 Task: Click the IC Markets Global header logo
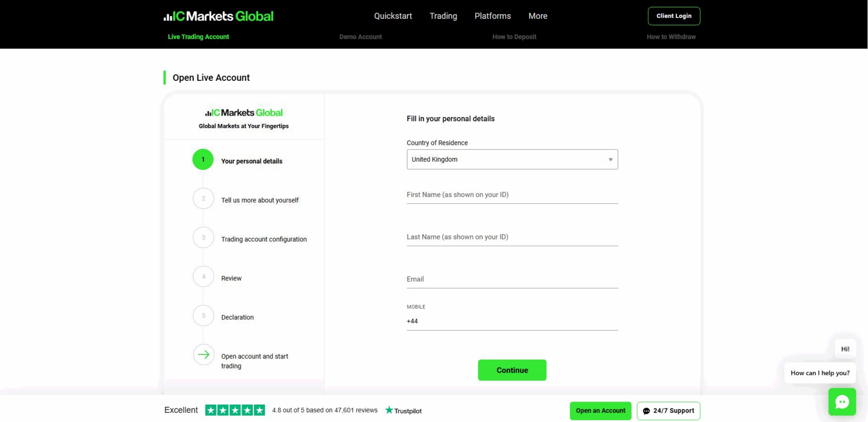tap(219, 16)
